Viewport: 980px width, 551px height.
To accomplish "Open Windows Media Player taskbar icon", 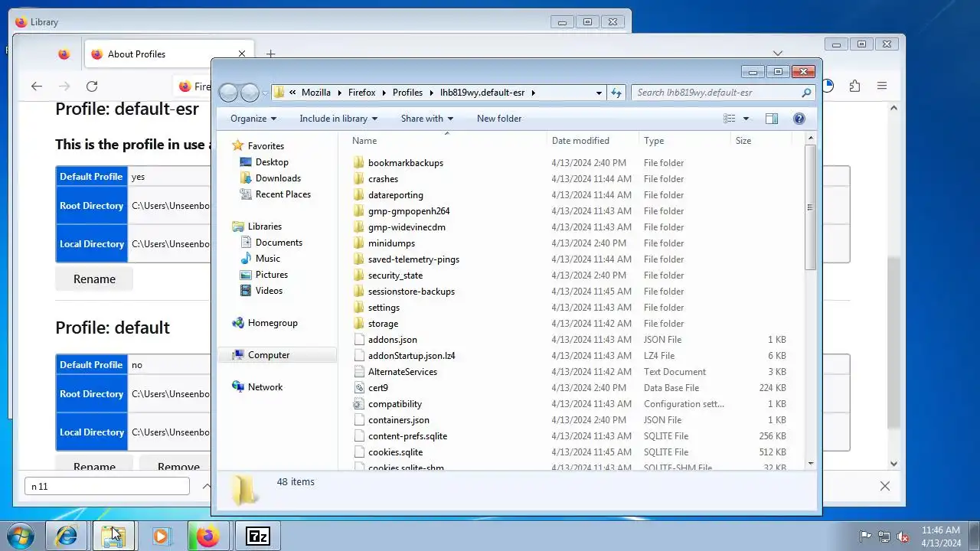I will [160, 536].
